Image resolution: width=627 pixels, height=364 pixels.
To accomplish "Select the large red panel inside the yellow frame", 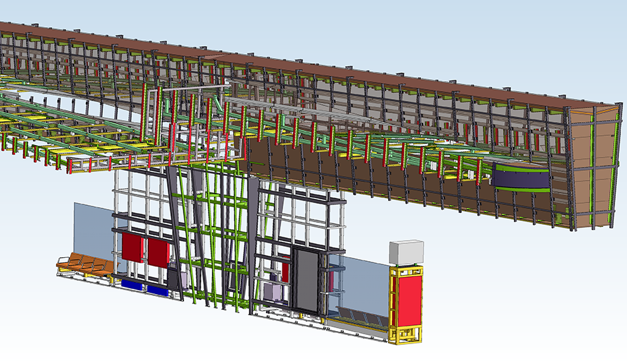I will pyautogui.click(x=409, y=301).
